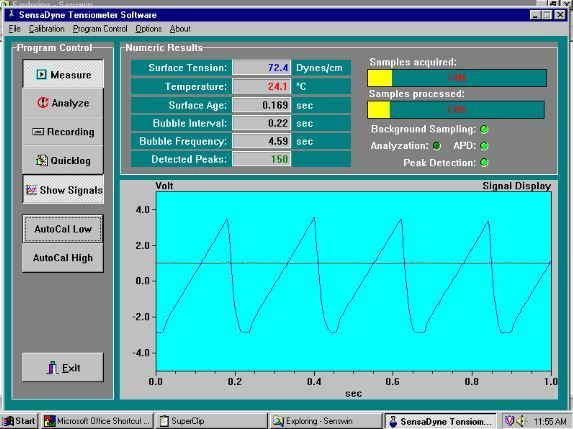
Task: Toggle the APD indicator light
Action: tap(484, 146)
